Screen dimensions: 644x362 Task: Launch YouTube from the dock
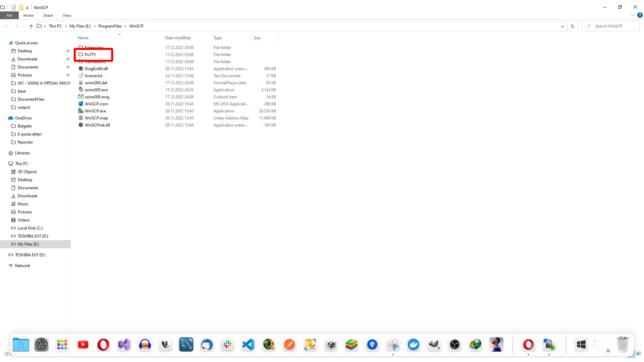(83, 345)
